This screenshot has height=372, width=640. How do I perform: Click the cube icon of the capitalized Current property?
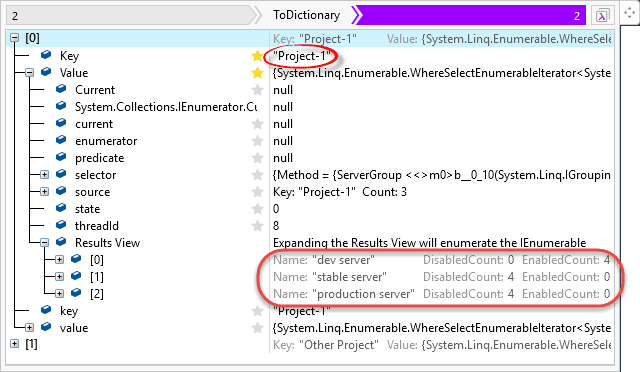61,89
